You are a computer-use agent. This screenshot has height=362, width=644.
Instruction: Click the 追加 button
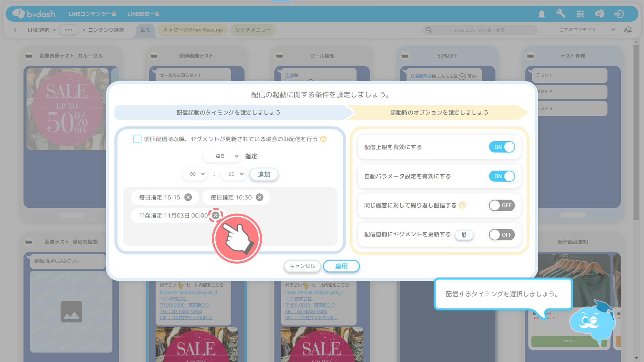tap(264, 174)
